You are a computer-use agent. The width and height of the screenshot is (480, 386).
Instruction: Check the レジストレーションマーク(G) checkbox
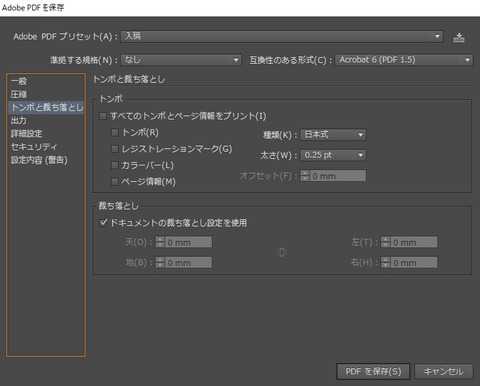pos(115,149)
